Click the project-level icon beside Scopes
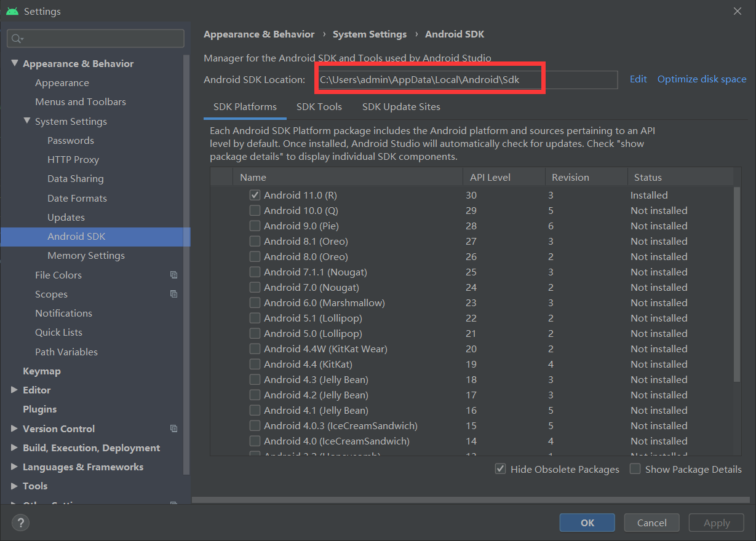This screenshot has width=756, height=541. [x=173, y=294]
